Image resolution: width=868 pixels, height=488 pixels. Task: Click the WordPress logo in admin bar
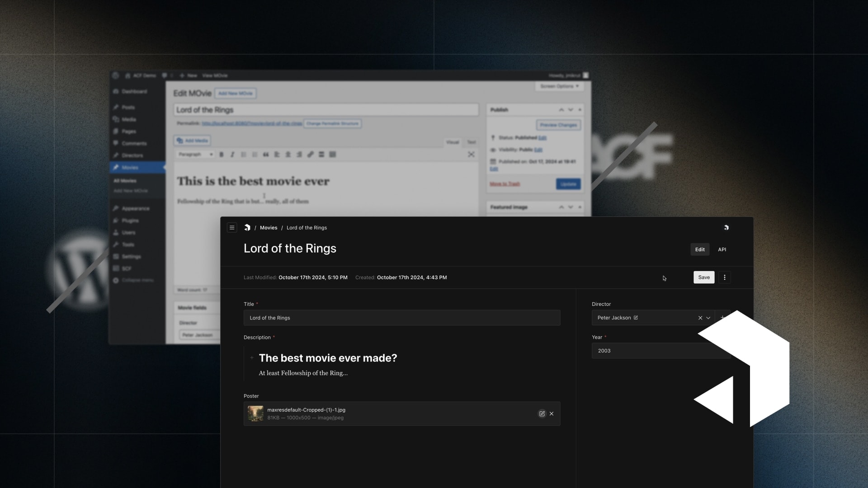pos(116,75)
